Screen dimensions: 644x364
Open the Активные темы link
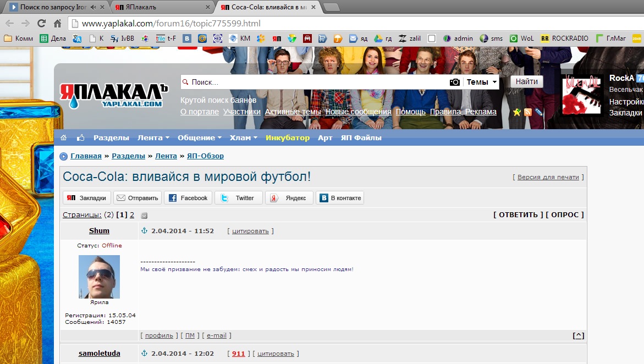293,111
